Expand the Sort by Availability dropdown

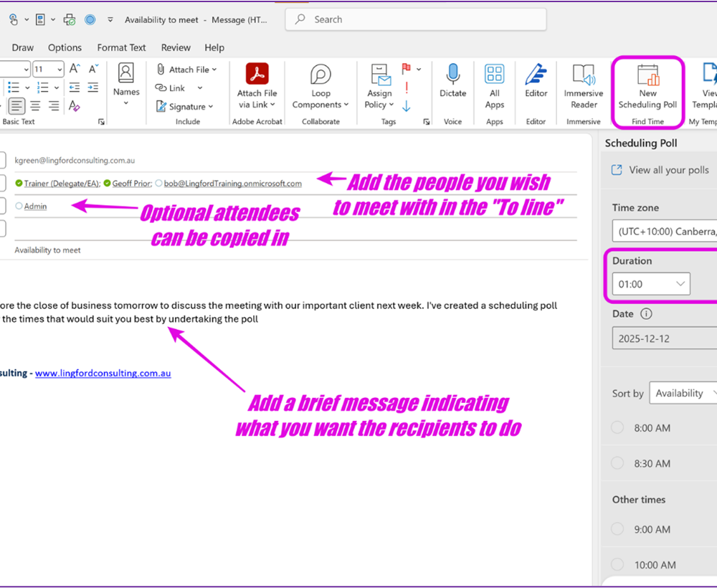click(x=683, y=393)
